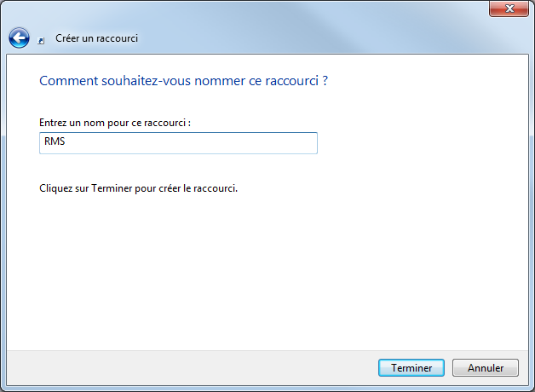The height and width of the screenshot is (392, 535).
Task: Click the blue back arrow button
Action: 19,38
